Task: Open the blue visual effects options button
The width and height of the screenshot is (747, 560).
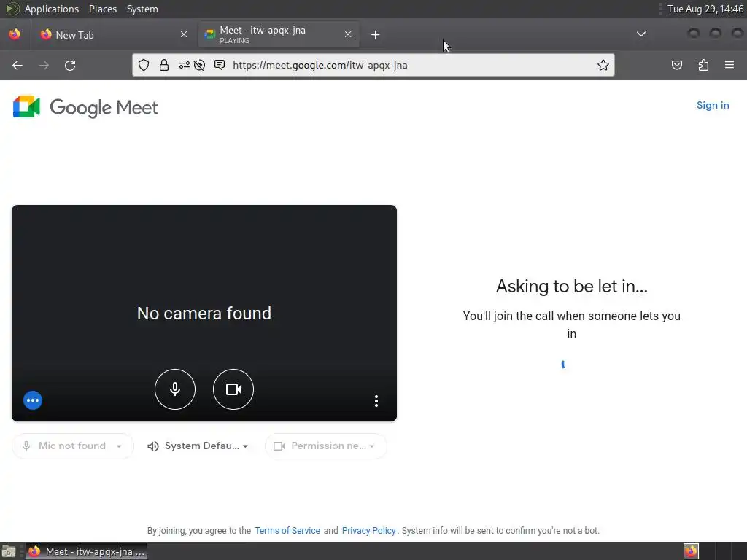Action: [x=33, y=400]
